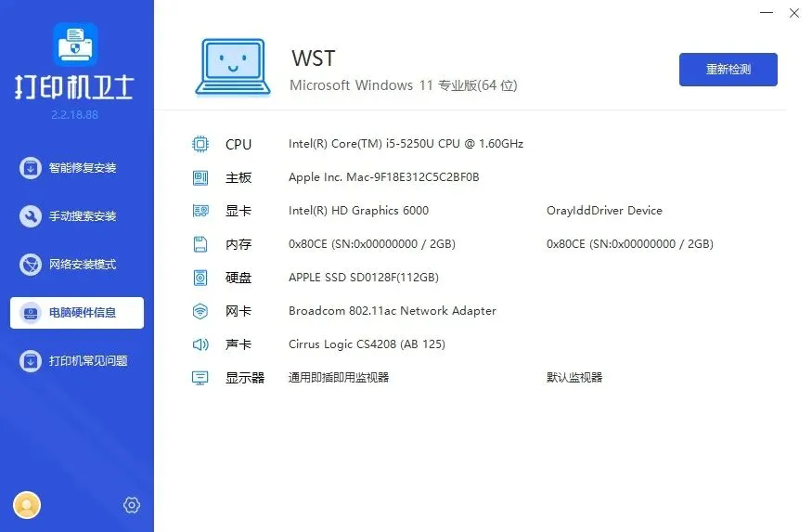Click the 网卡 wifi icon
This screenshot has width=812, height=532.
pyautogui.click(x=200, y=311)
